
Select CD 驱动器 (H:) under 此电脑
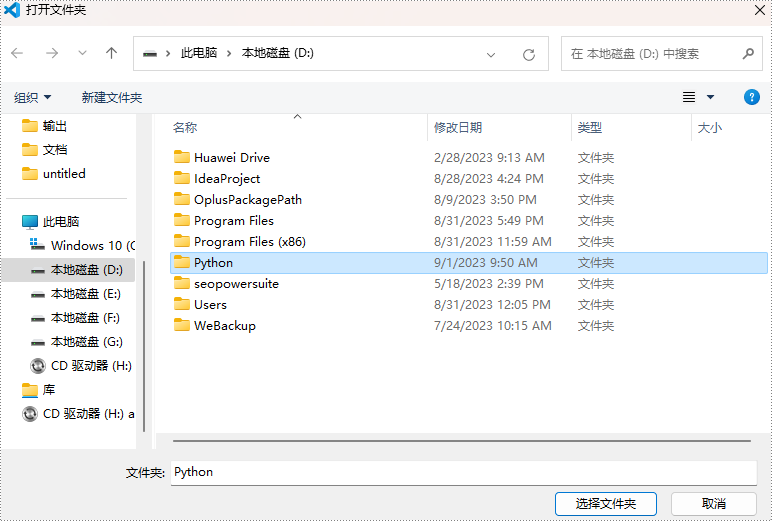[x=91, y=366]
